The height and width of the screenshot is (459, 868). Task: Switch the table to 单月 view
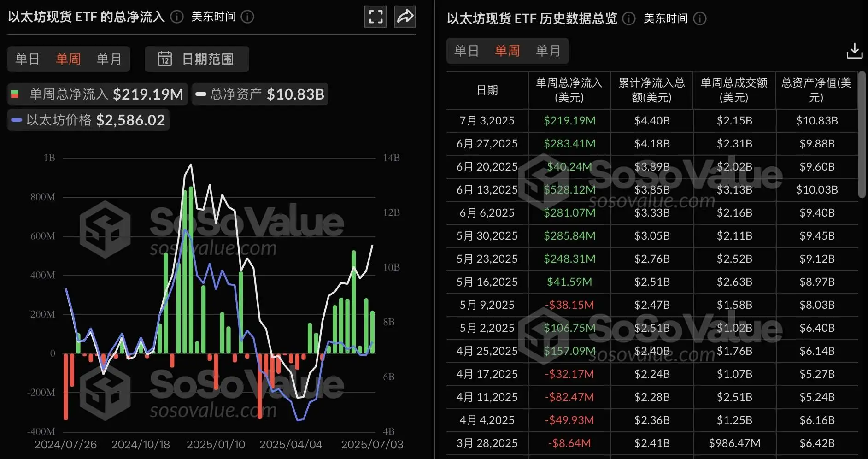click(548, 51)
